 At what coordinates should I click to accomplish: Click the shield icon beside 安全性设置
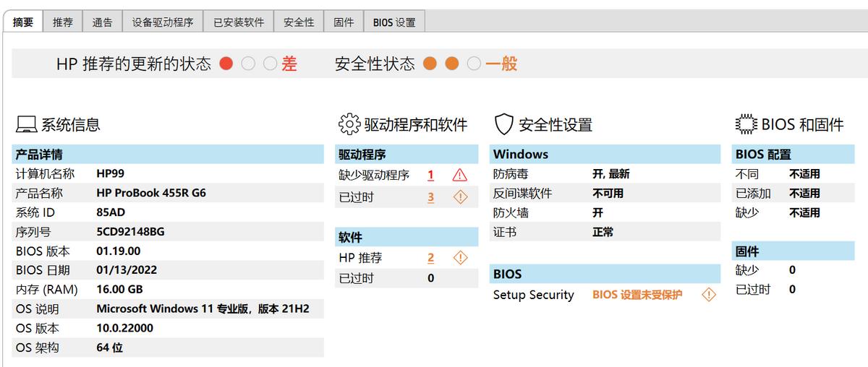[504, 125]
